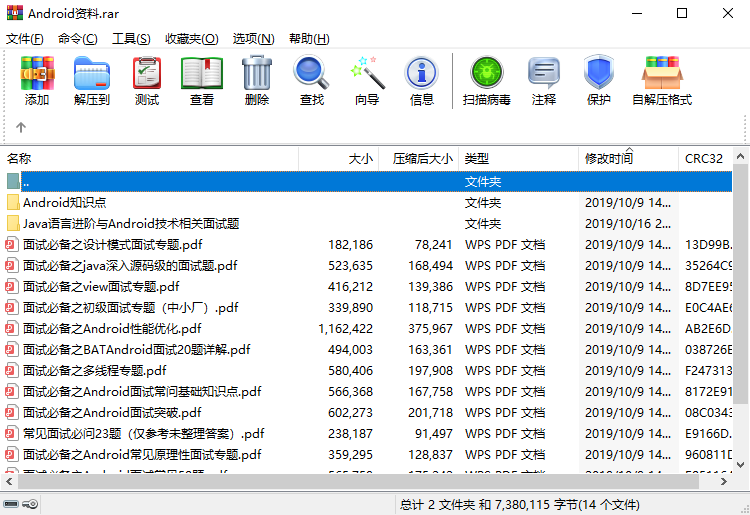Open the 注释 (Comment) tool
Image resolution: width=750 pixels, height=515 pixels.
[544, 80]
